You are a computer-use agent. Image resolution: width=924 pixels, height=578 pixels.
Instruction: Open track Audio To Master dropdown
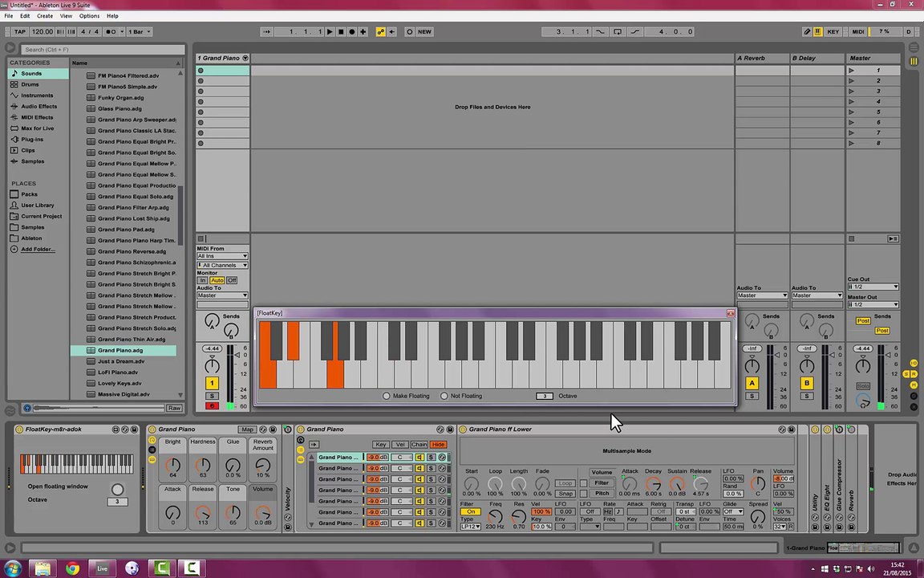[222, 295]
